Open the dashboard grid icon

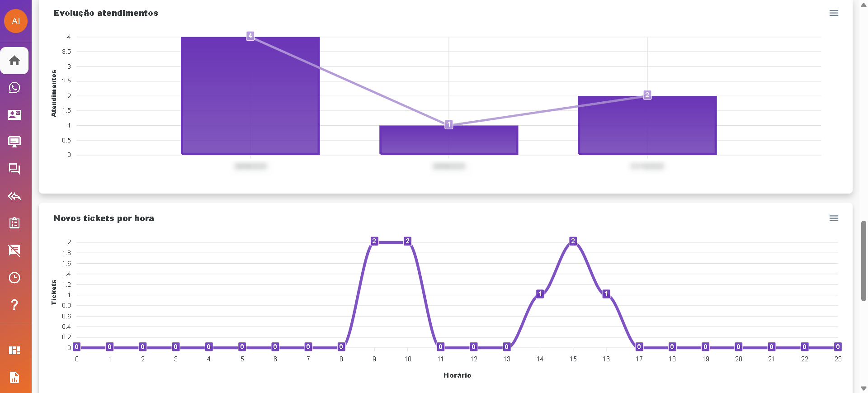point(14,350)
